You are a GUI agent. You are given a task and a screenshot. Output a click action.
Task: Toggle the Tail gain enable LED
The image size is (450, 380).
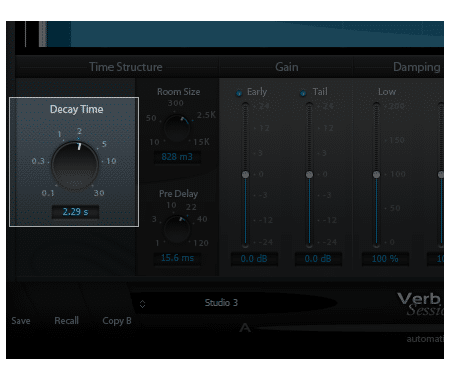click(303, 93)
